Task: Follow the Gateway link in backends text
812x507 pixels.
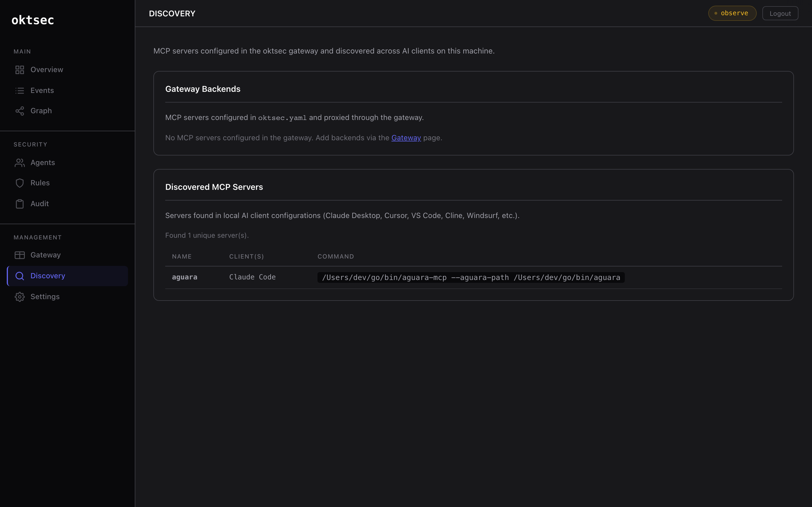Action: point(406,138)
